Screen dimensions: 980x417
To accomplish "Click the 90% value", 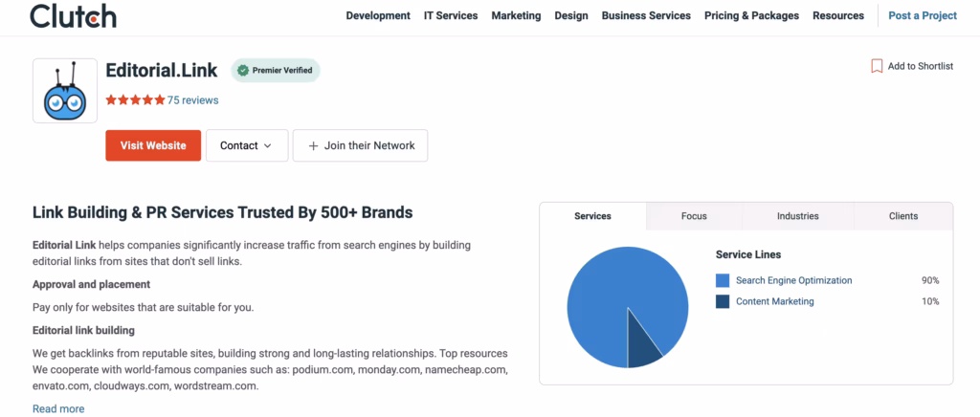I will 930,280.
